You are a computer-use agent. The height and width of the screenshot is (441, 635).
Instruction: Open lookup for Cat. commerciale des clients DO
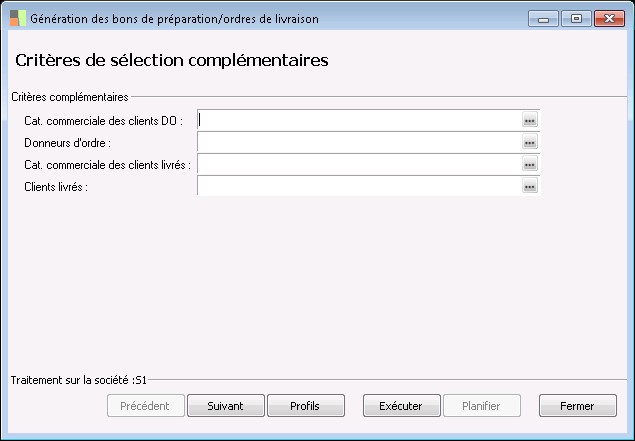[x=530, y=120]
